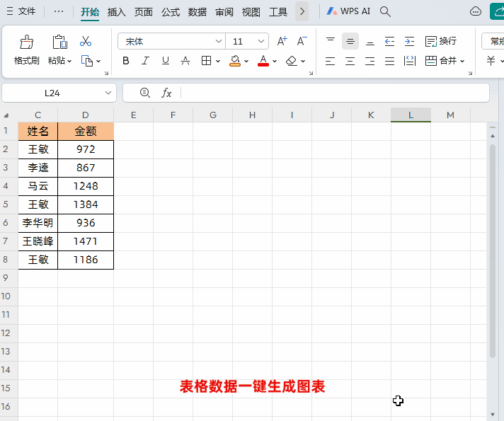504x421 pixels.
Task: Apply the red font color
Action: pos(263,61)
